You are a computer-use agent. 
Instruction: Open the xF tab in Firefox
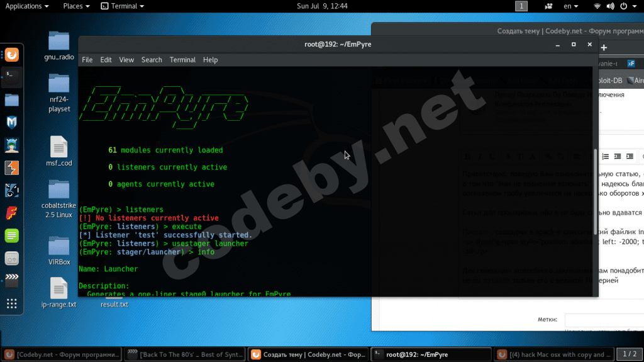point(631,64)
